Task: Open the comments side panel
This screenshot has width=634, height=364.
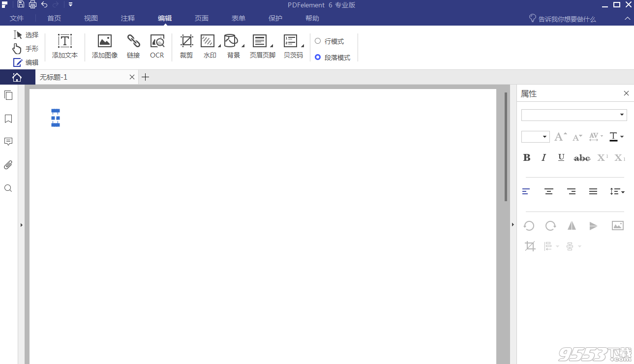Action: pyautogui.click(x=8, y=142)
